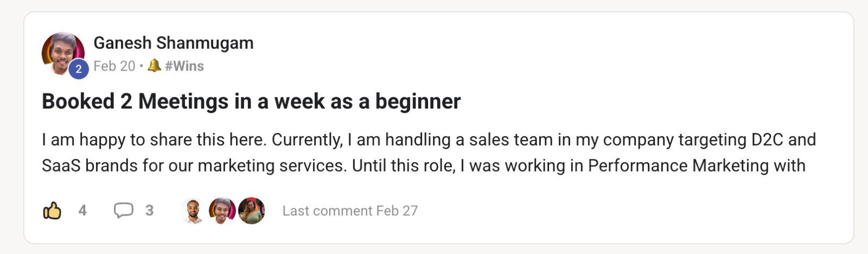Click Ganesh Shanmugam's profile picture
The width and height of the screenshot is (868, 254).
pos(61,52)
